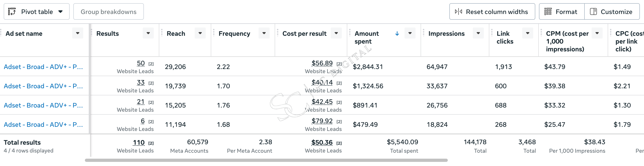Click the Format table icon

click(x=548, y=11)
